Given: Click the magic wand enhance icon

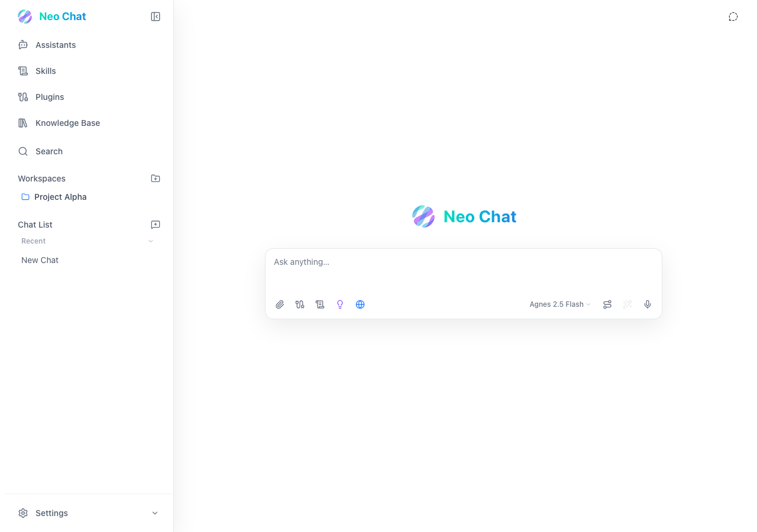Looking at the screenshot, I should 627,304.
